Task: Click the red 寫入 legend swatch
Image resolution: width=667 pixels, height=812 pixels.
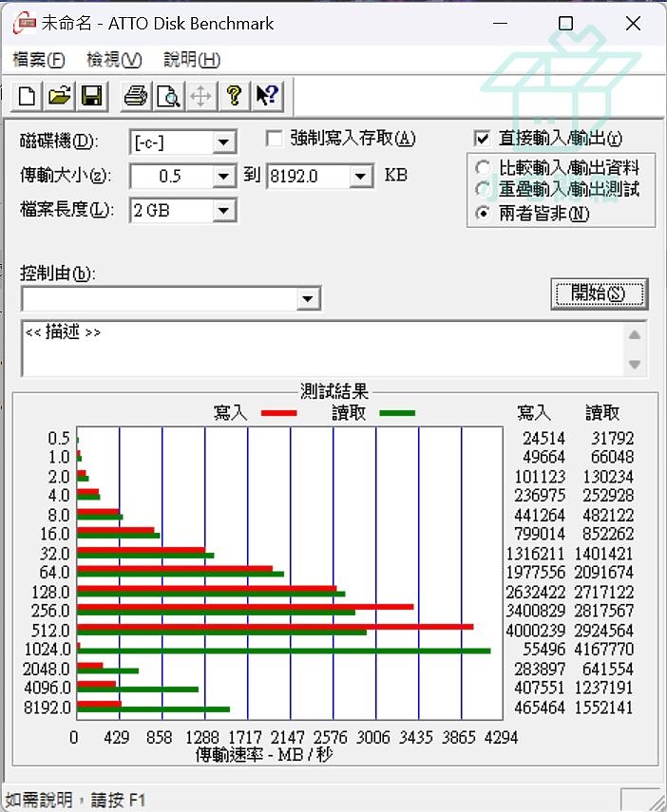Action: click(x=278, y=413)
